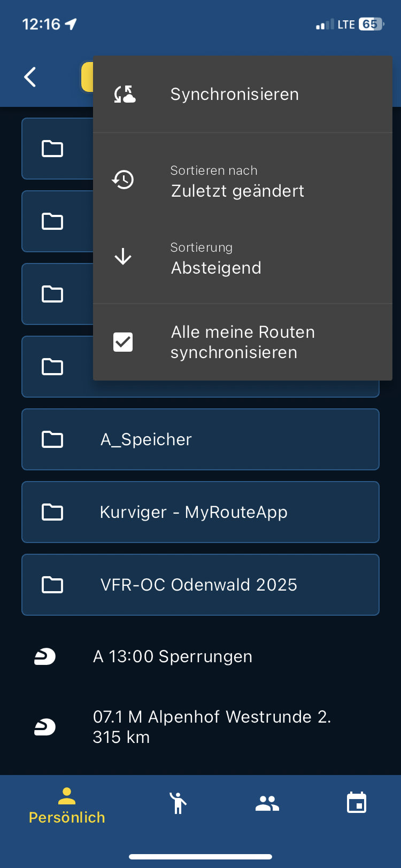Image resolution: width=401 pixels, height=868 pixels.
Task: Open the A_Speicher folder
Action: tap(200, 439)
